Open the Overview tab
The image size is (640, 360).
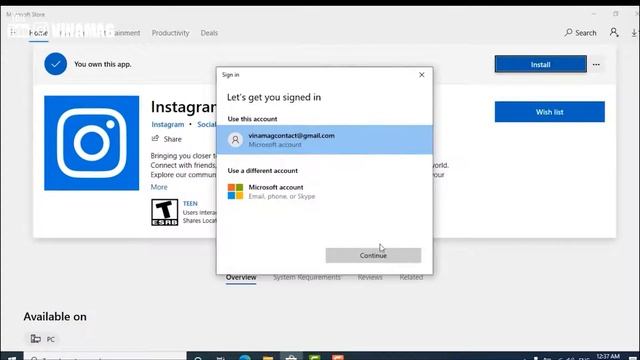point(241,278)
